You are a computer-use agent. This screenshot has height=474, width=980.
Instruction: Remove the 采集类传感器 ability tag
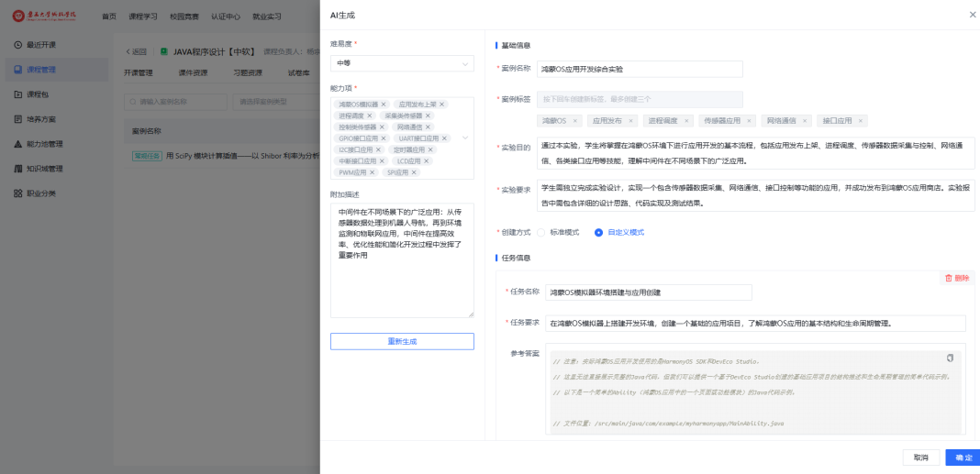(429, 116)
